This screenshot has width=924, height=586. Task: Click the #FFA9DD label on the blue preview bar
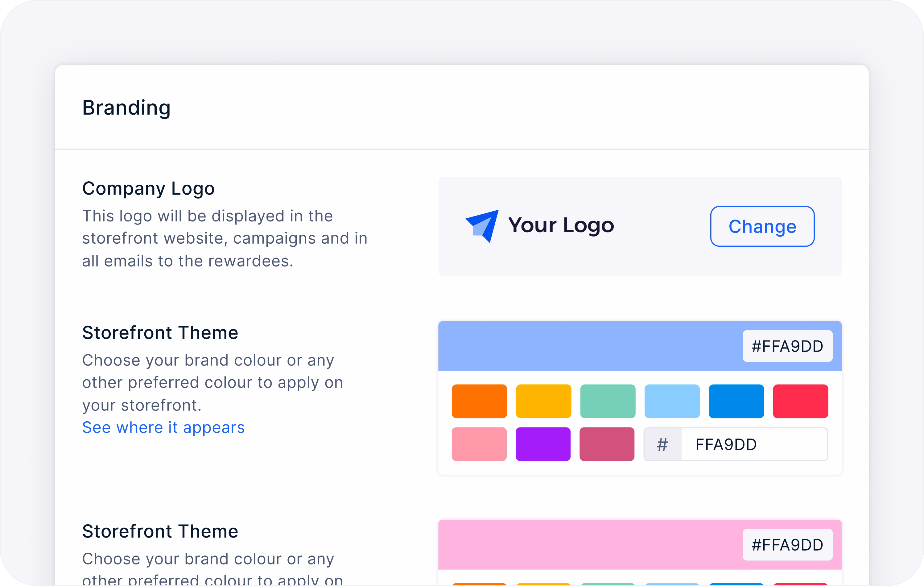[787, 346]
